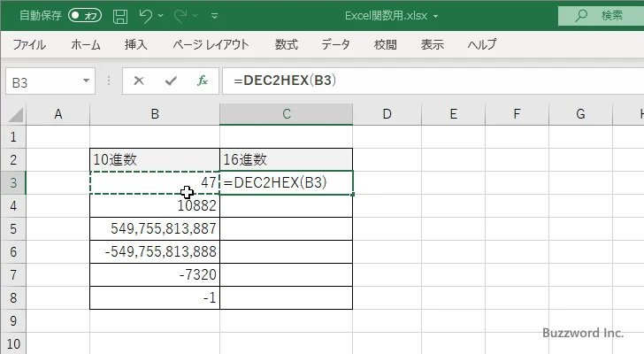Click the 10進数 header cell
The width and height of the screenshot is (644, 354).
click(x=155, y=160)
